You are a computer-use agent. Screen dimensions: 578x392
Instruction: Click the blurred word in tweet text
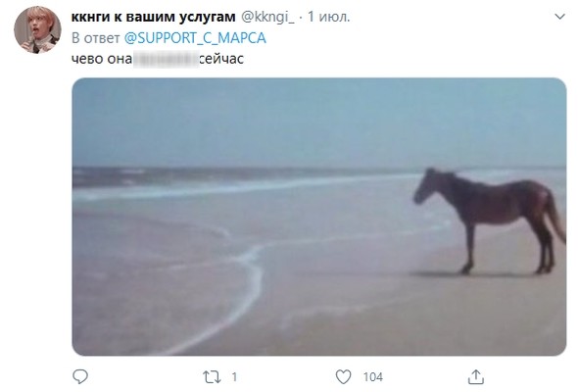pos(166,59)
